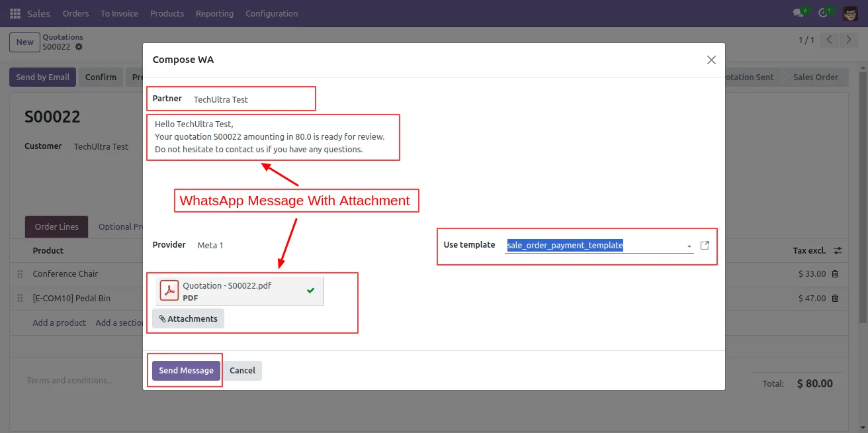Viewport: 868px width, 433px height.
Task: Expand the Use template dropdown arrow
Action: pos(689,246)
